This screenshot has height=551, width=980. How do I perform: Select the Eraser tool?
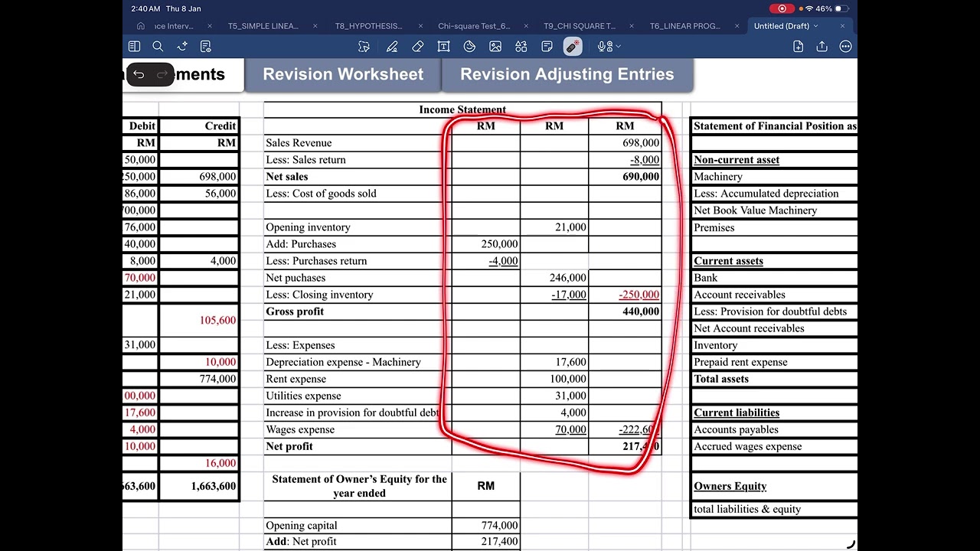(417, 47)
